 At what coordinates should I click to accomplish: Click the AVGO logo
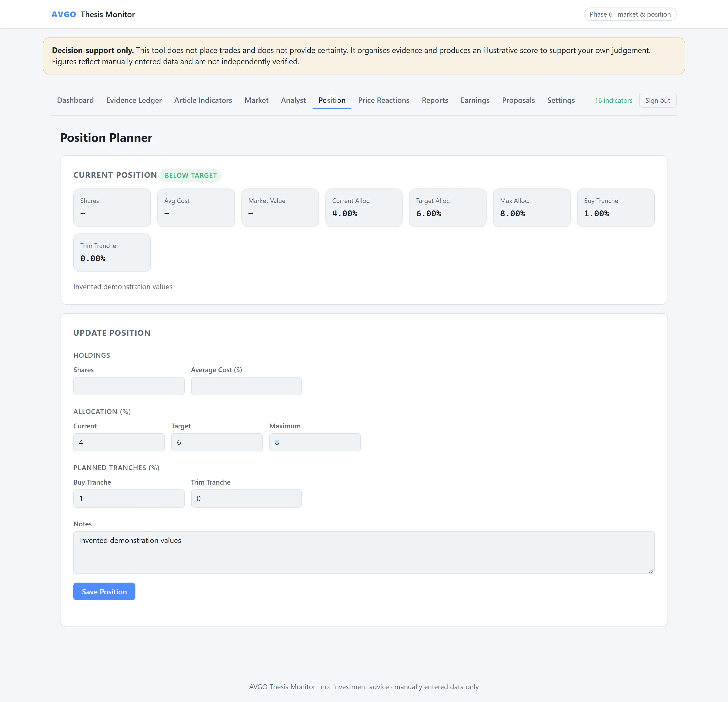click(63, 14)
